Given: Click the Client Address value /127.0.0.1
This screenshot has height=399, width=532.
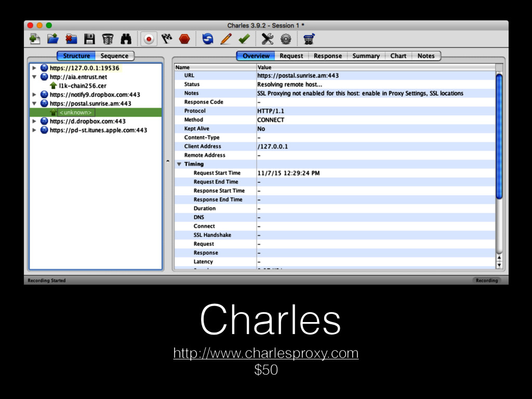Looking at the screenshot, I should tap(272, 147).
